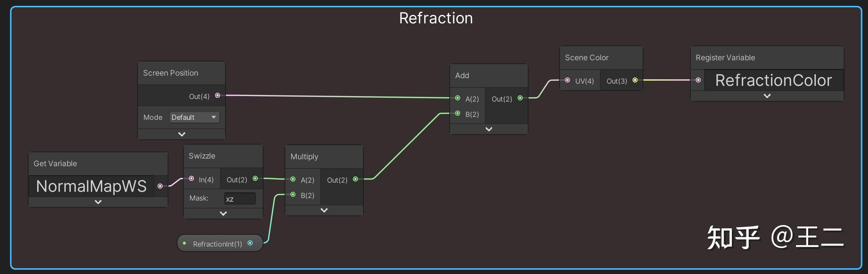868x274 pixels.
Task: Click the Scene Color Out(3) output port
Action: tap(635, 80)
